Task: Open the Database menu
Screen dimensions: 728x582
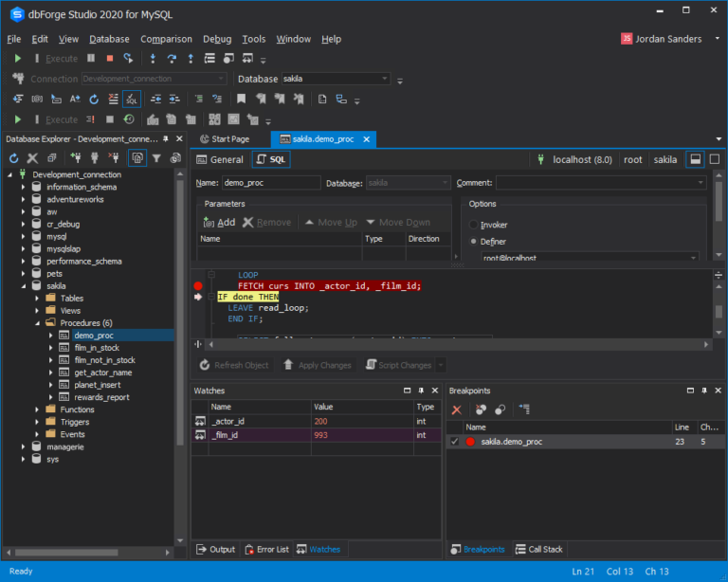Action: (110, 39)
